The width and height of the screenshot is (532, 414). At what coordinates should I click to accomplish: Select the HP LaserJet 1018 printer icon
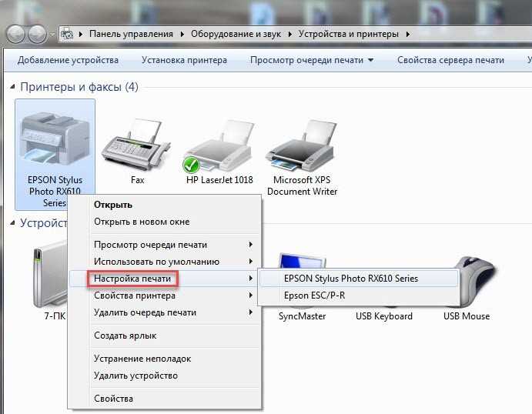[x=219, y=146]
